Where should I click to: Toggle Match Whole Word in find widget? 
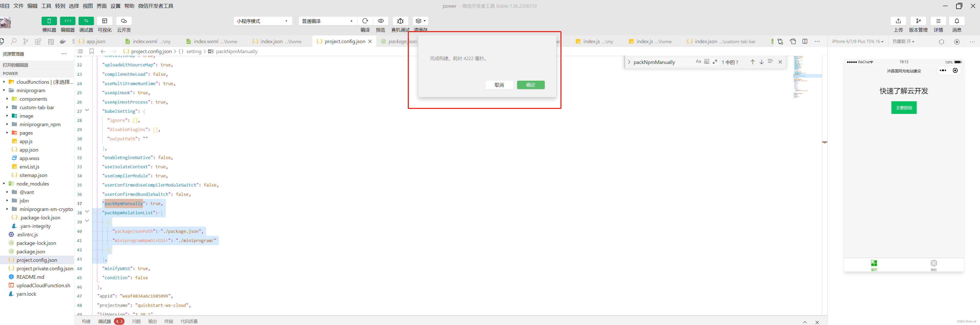tap(706, 62)
